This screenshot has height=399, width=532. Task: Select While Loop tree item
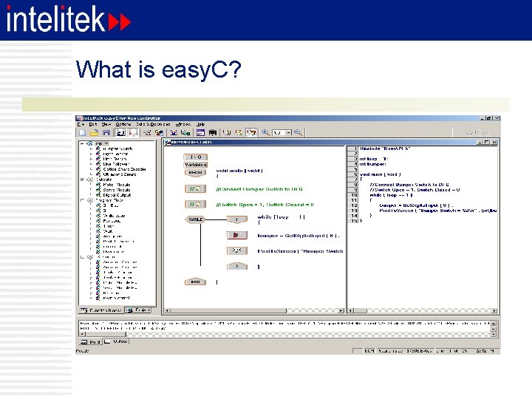tap(115, 216)
